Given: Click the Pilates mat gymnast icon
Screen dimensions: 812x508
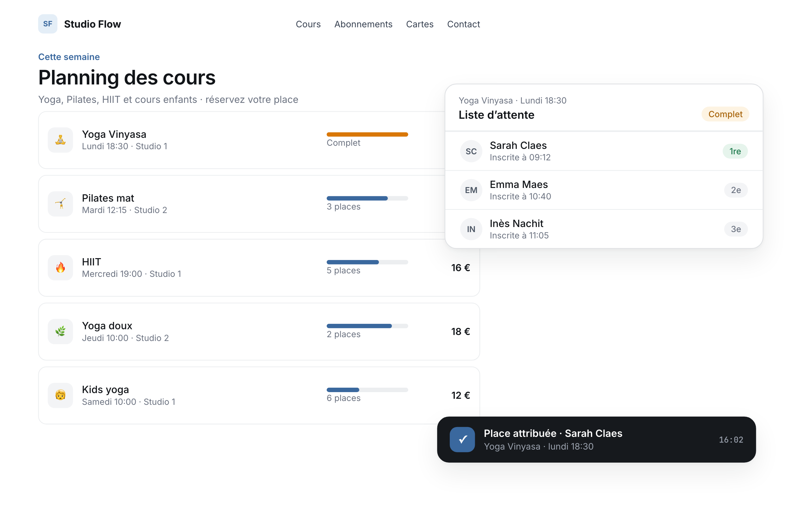Looking at the screenshot, I should [x=60, y=204].
